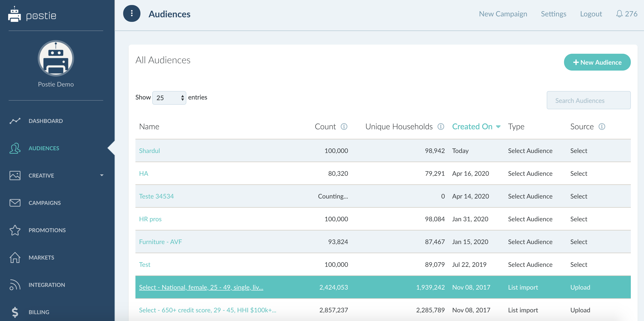
Task: Go to Promotions star menu item
Action: coord(47,230)
